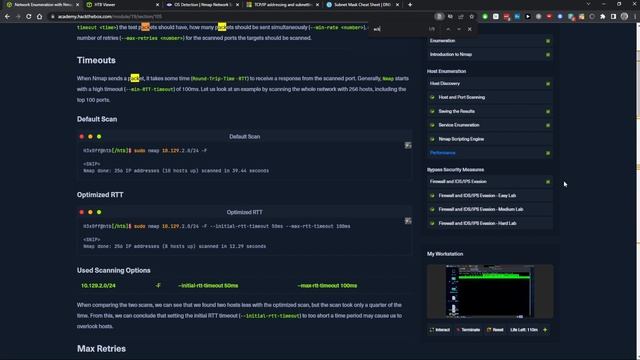Open the browser profile avatar

coord(624,17)
